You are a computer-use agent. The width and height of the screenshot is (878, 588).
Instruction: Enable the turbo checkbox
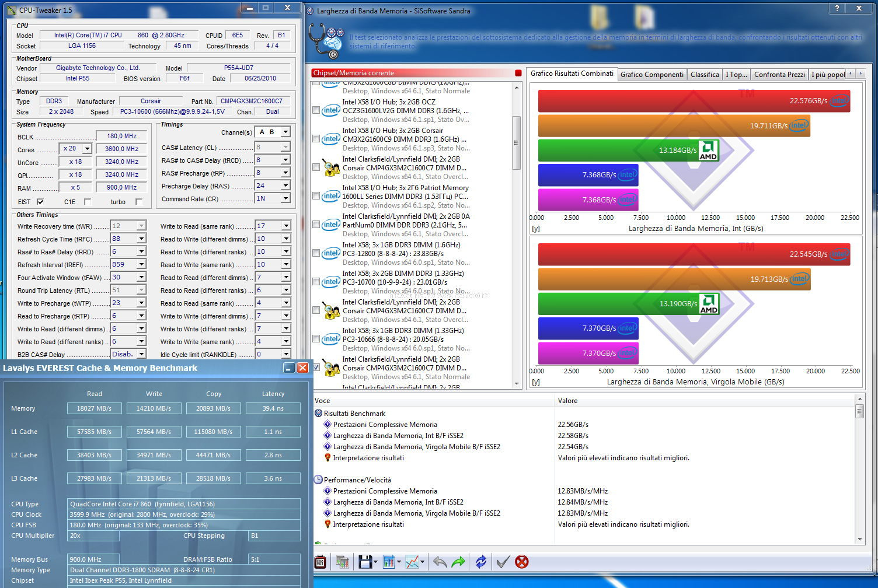point(139,202)
